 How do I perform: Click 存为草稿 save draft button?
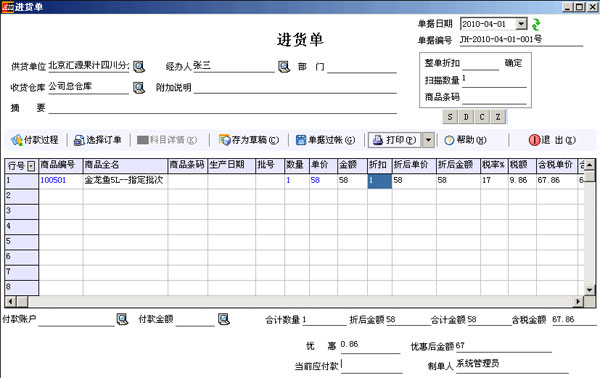249,140
